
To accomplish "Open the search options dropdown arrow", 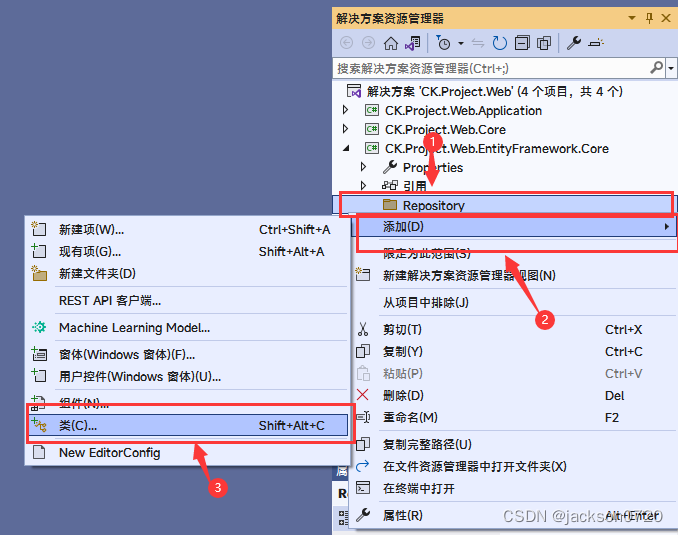I will tap(671, 68).
